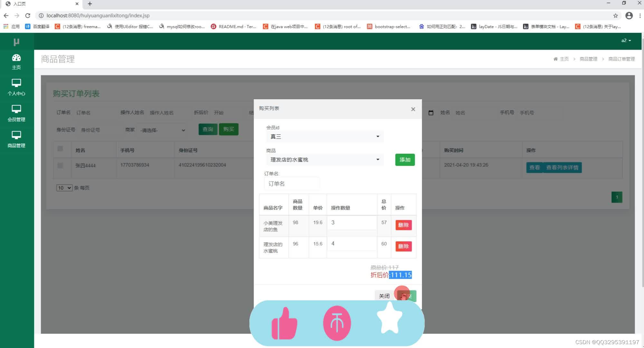
Task: Delete the 小美理发店的鱼 row
Action: click(403, 225)
